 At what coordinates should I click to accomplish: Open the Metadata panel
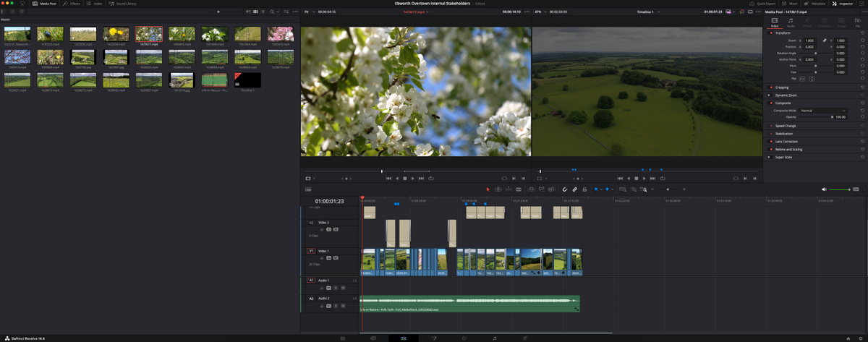815,4
